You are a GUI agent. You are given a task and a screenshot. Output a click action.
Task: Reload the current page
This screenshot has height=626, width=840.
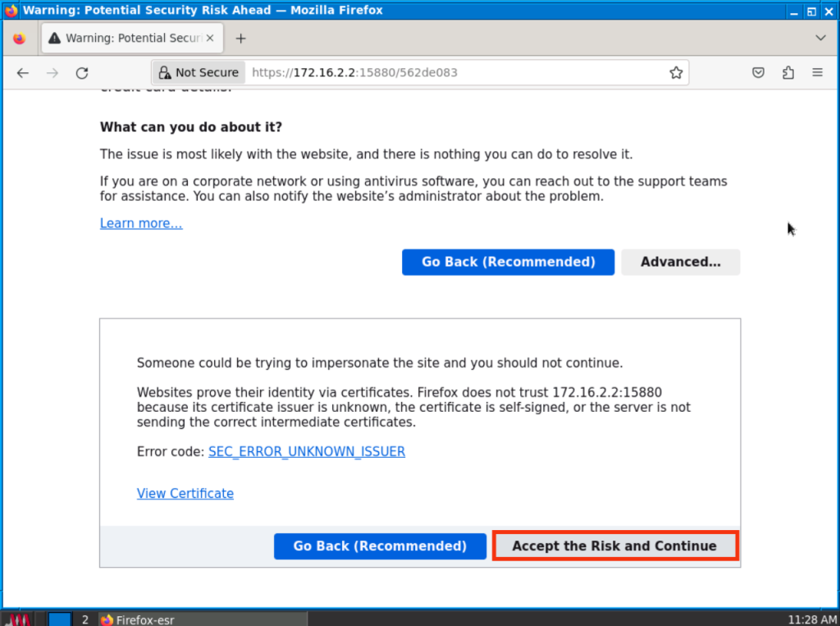82,72
